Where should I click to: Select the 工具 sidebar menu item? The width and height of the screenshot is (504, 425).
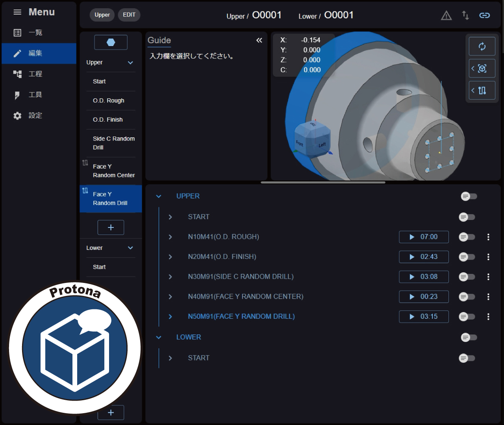point(35,95)
